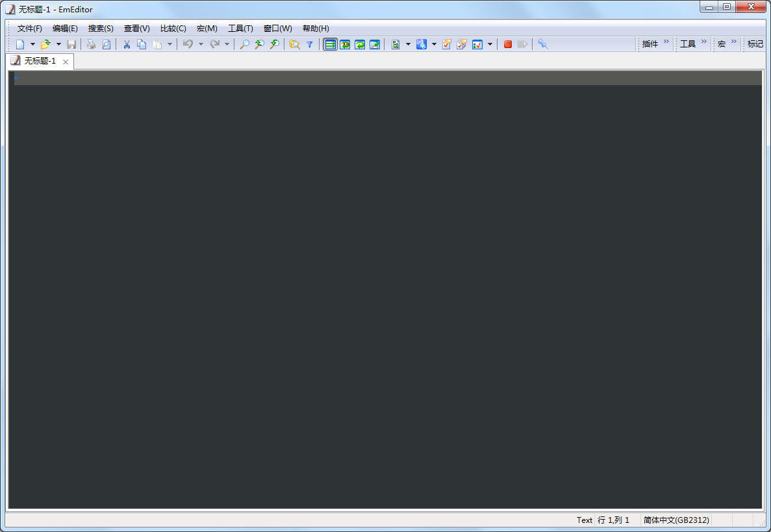Expand the blue ABC icon dropdown arrow
Screen dimensions: 771x532
coord(434,44)
